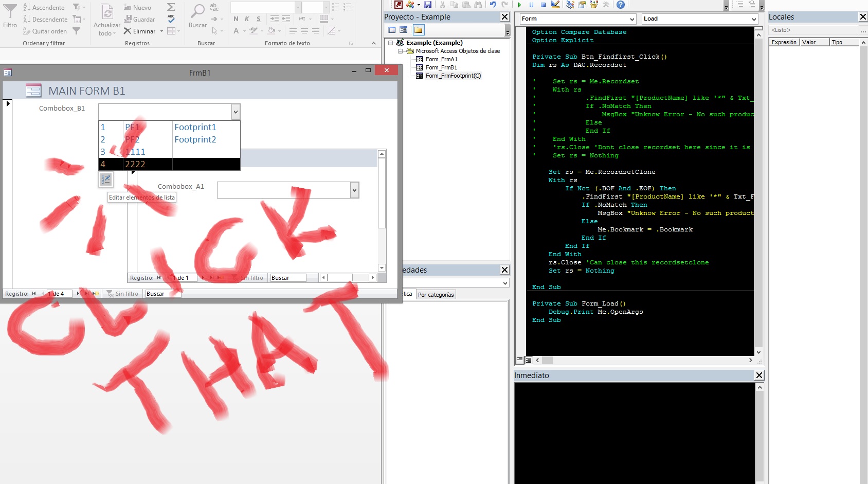The width and height of the screenshot is (868, 484).
Task: Align text right in ribbon
Action: pos(315,31)
